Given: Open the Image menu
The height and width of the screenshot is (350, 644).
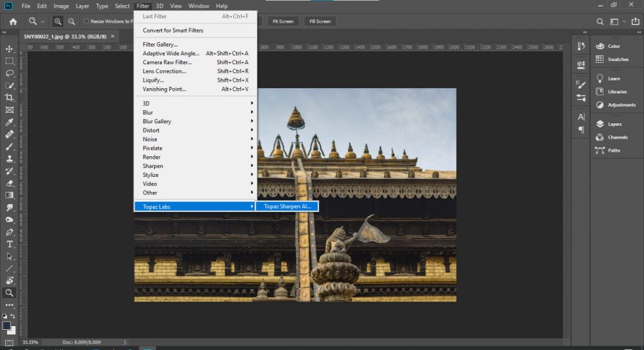Looking at the screenshot, I should click(61, 6).
